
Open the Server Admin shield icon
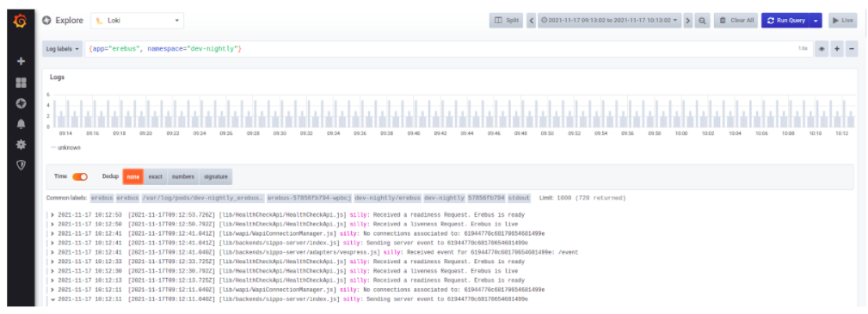click(21, 165)
